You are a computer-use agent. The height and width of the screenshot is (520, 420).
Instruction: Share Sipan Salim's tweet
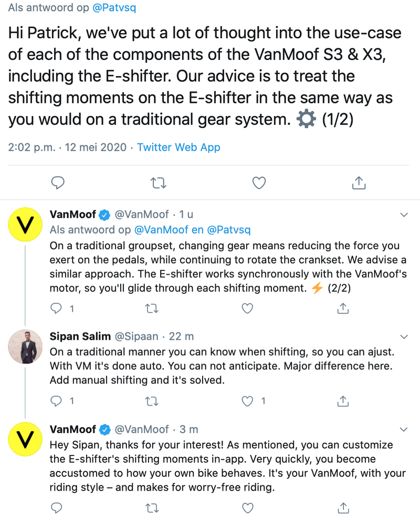[342, 401]
